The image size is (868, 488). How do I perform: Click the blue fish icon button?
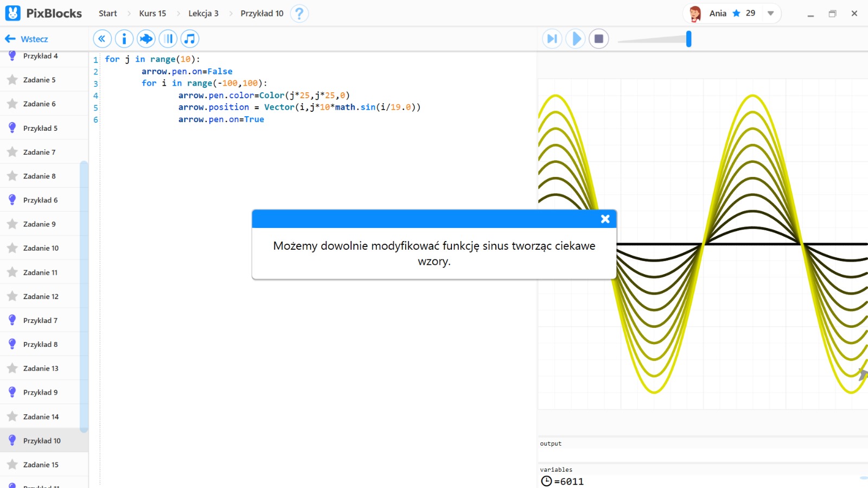point(146,39)
